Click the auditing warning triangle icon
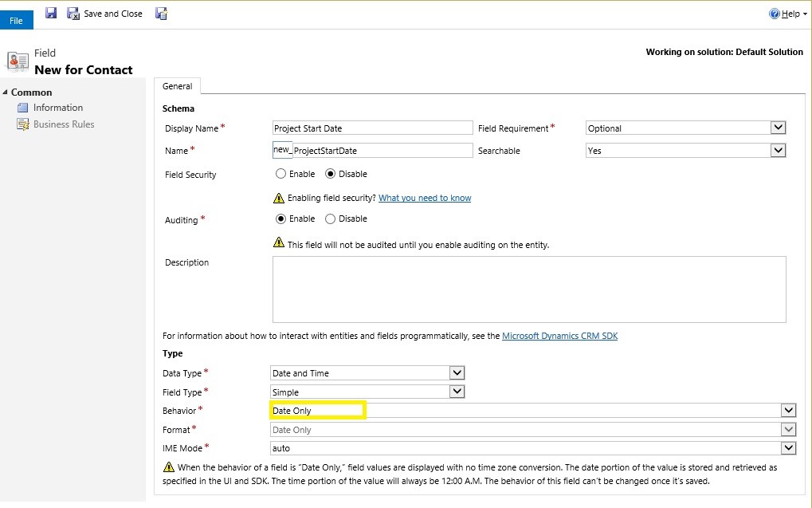The image size is (812, 508). pyautogui.click(x=279, y=242)
